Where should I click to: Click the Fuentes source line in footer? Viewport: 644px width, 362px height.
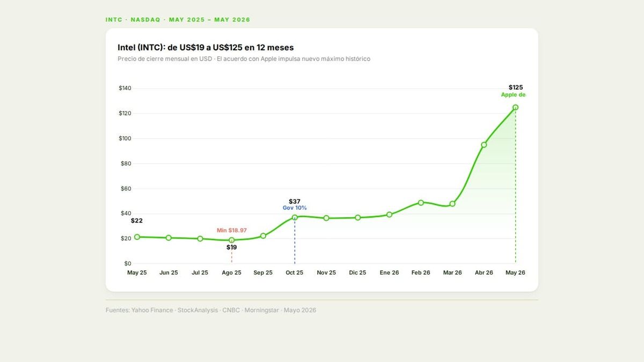pos(211,310)
